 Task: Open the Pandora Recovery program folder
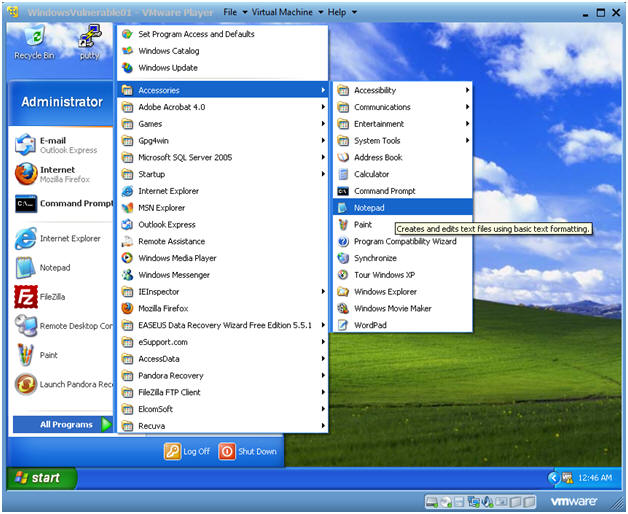click(x=223, y=376)
